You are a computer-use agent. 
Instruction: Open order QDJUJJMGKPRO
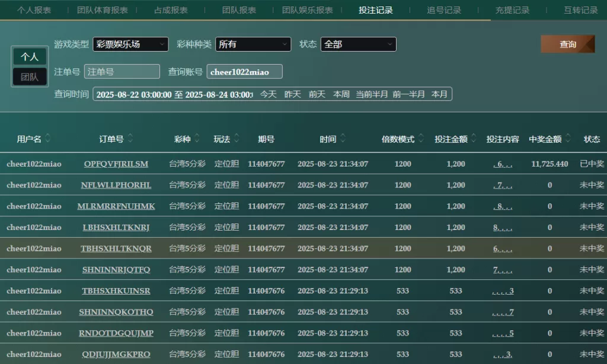coord(116,354)
